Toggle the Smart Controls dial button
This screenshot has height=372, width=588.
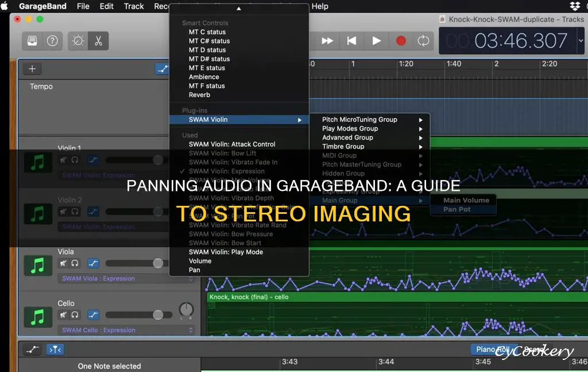pos(78,41)
